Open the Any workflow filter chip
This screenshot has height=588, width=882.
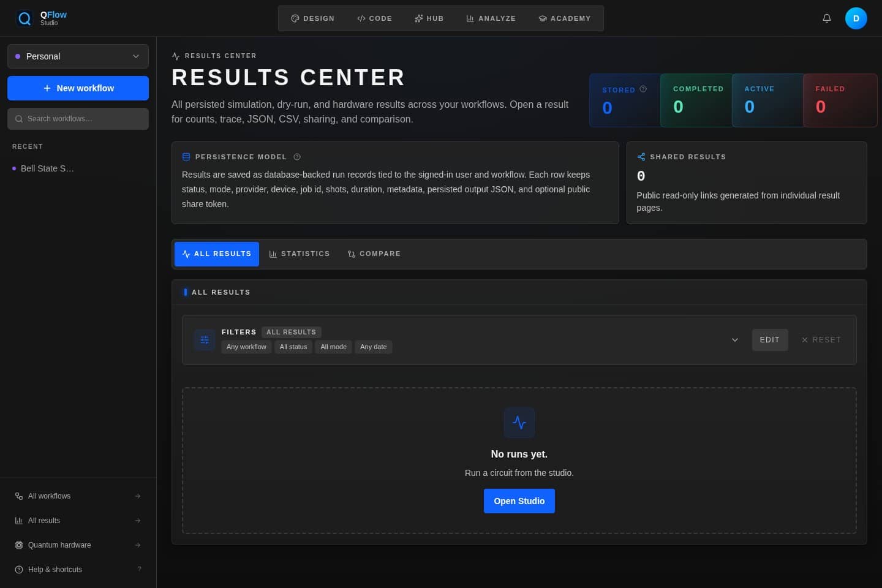click(x=246, y=347)
